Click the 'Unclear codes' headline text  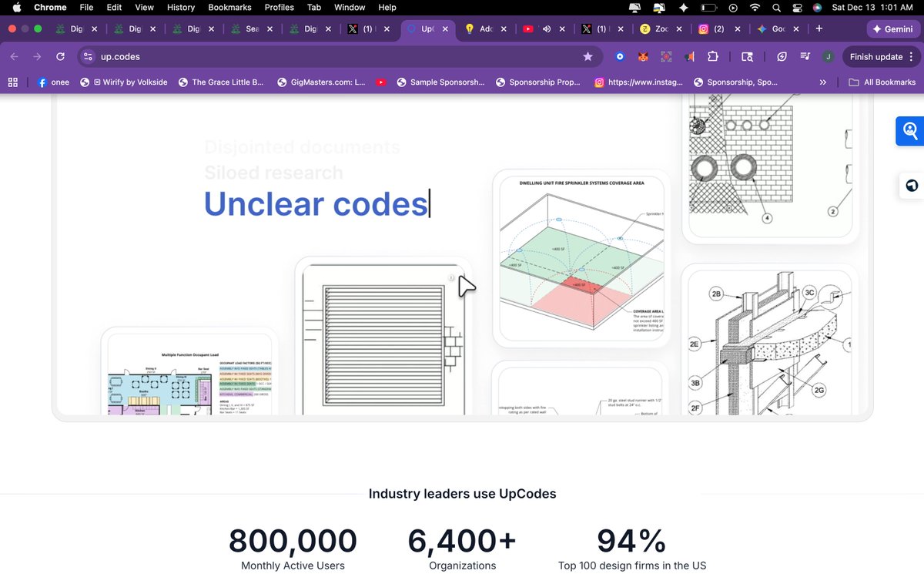tap(316, 204)
